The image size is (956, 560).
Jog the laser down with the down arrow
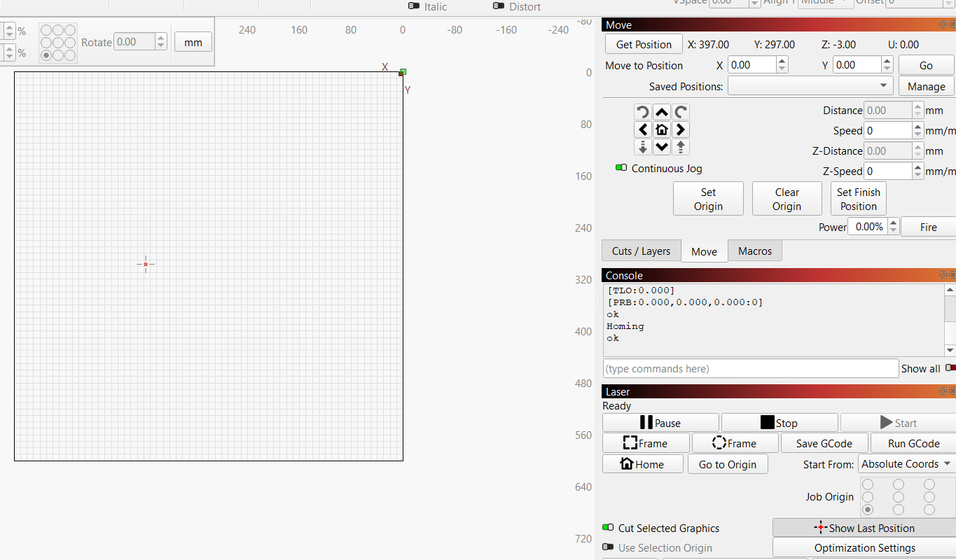(662, 147)
